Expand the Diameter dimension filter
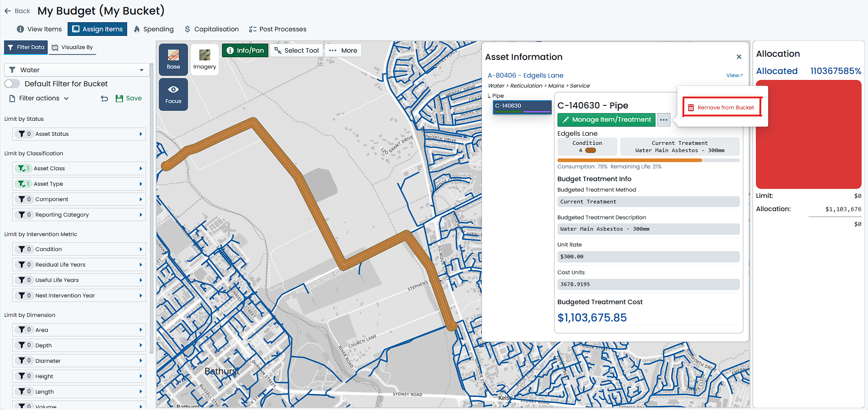This screenshot has height=410, width=868. pyautogui.click(x=79, y=361)
